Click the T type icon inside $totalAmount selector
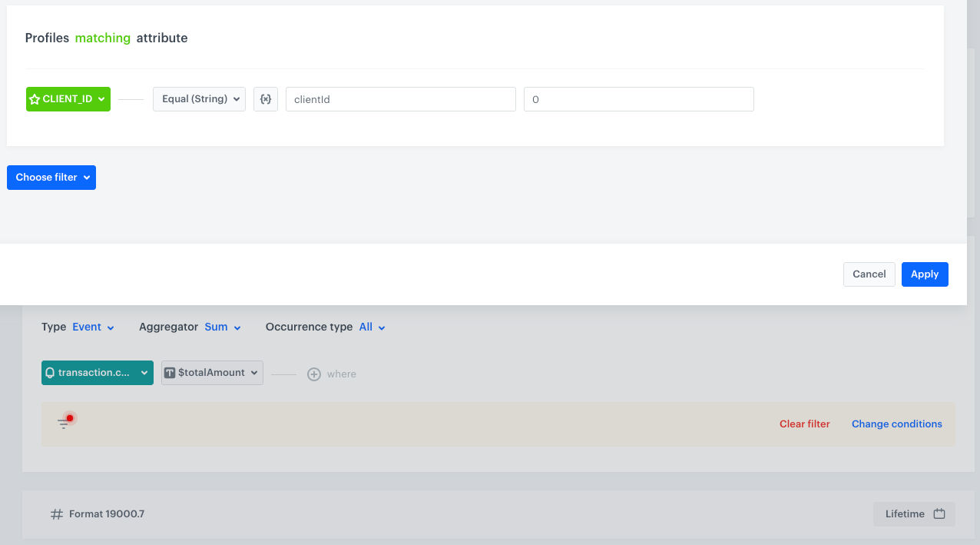 (170, 373)
